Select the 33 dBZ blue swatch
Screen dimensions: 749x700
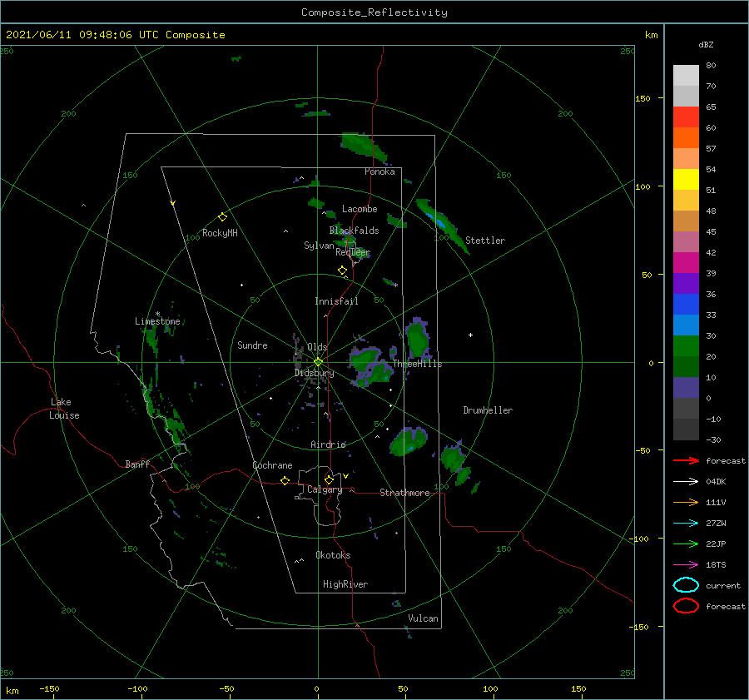click(x=686, y=325)
